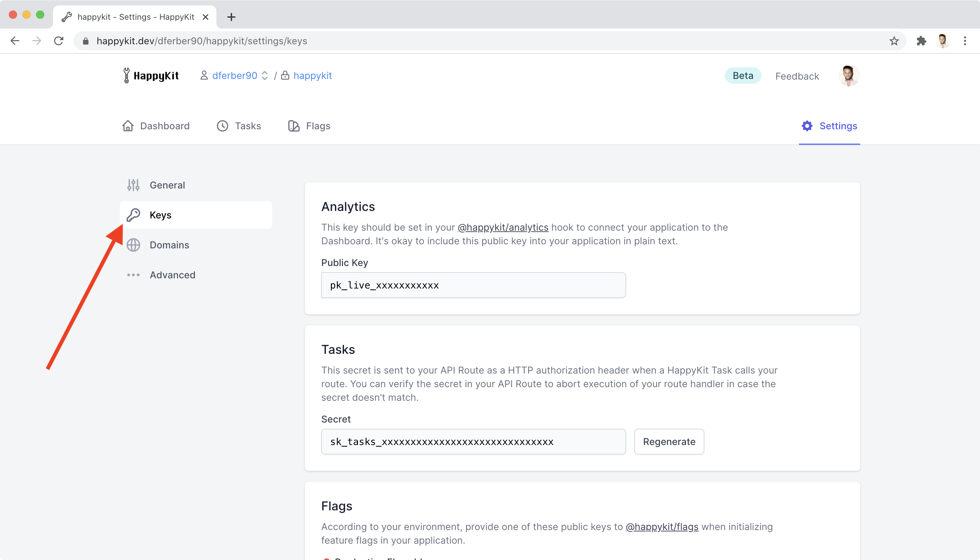The image size is (980, 560).
Task: Open Chrome profile avatar in toolbar
Action: pyautogui.click(x=943, y=41)
